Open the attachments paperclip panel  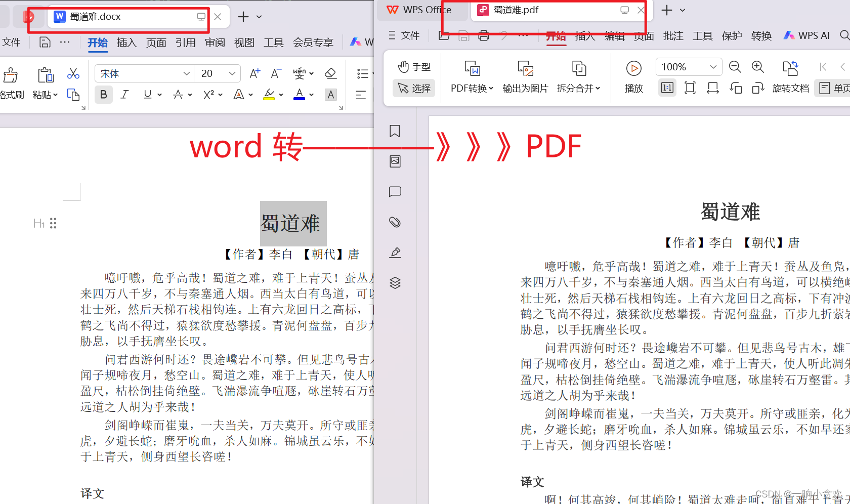pos(395,222)
